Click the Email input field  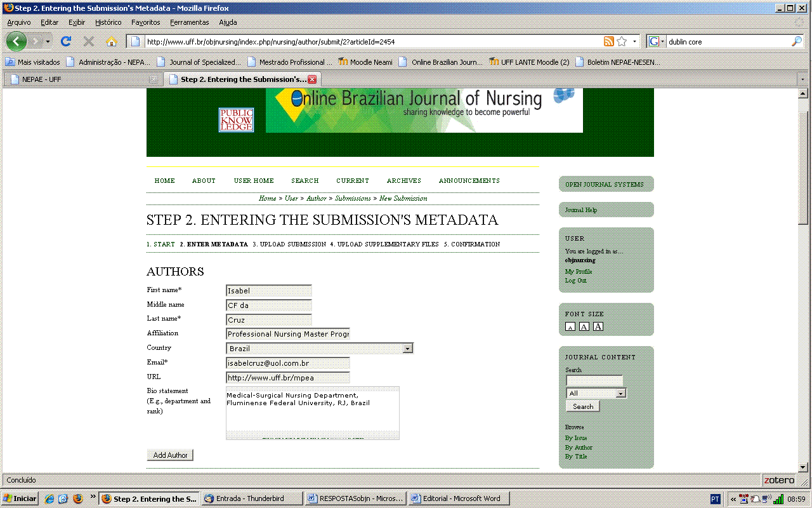pyautogui.click(x=287, y=363)
